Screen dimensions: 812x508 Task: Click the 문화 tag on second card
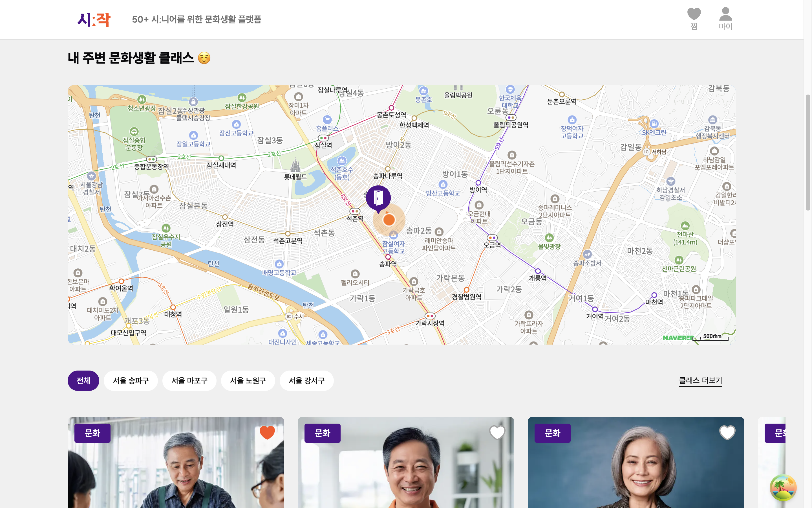pyautogui.click(x=323, y=433)
